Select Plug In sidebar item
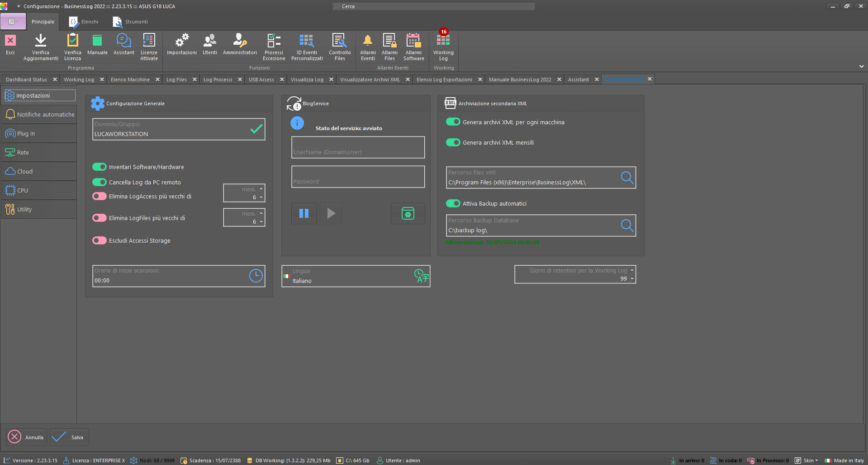 [39, 134]
